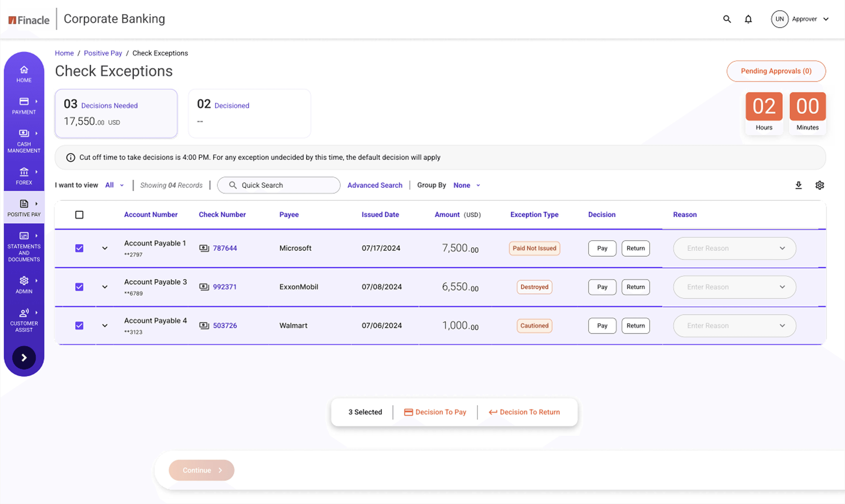This screenshot has height=504, width=845.
Task: Uncheck the Walmart row checkbox
Action: coord(79,326)
